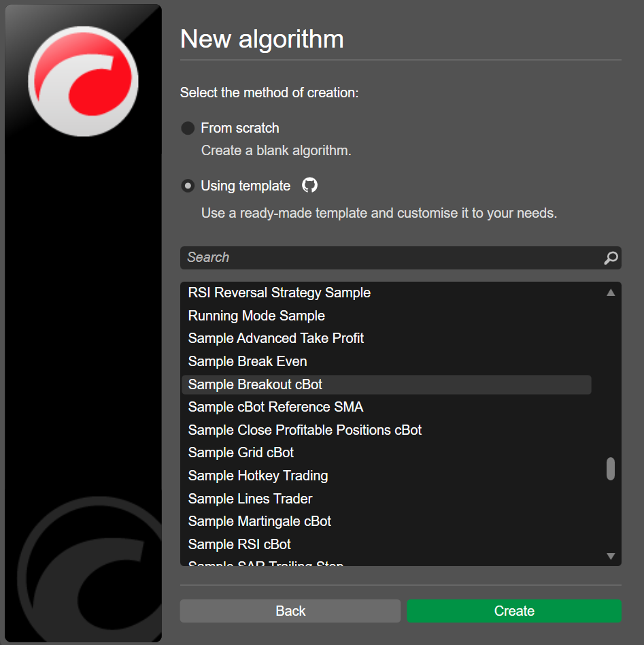644x645 pixels.
Task: Choose the Sample Breakout cBot entry
Action: (255, 384)
